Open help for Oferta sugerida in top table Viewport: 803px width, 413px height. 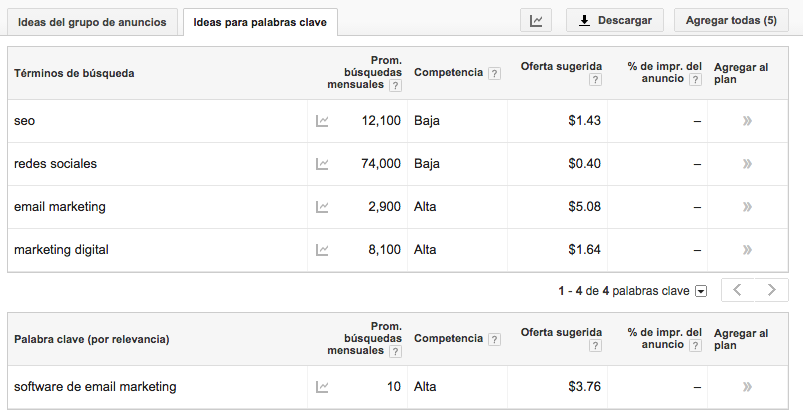click(x=595, y=79)
